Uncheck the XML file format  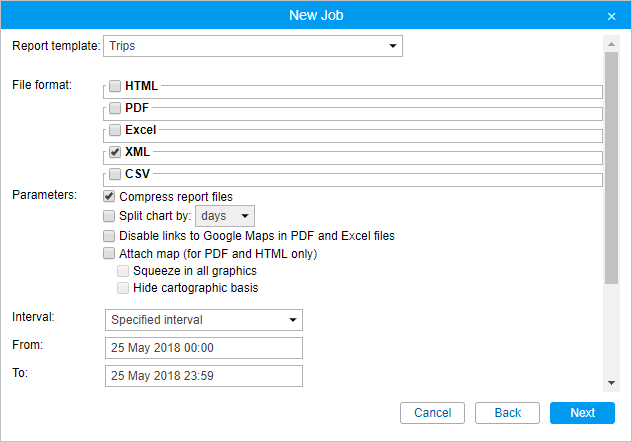point(115,152)
